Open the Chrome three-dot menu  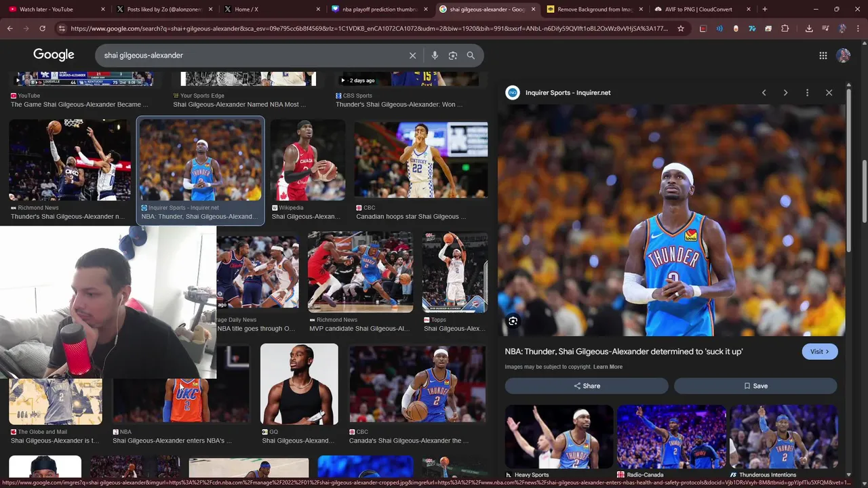858,28
